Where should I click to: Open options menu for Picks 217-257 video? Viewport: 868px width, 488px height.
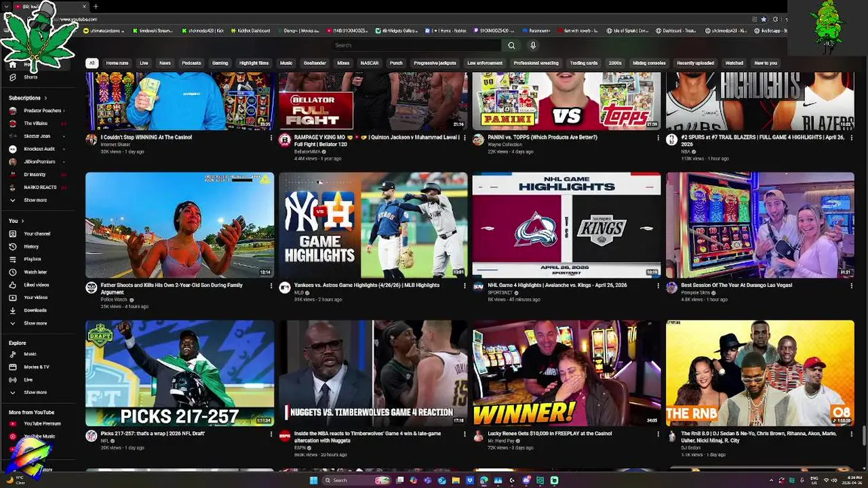[271, 434]
